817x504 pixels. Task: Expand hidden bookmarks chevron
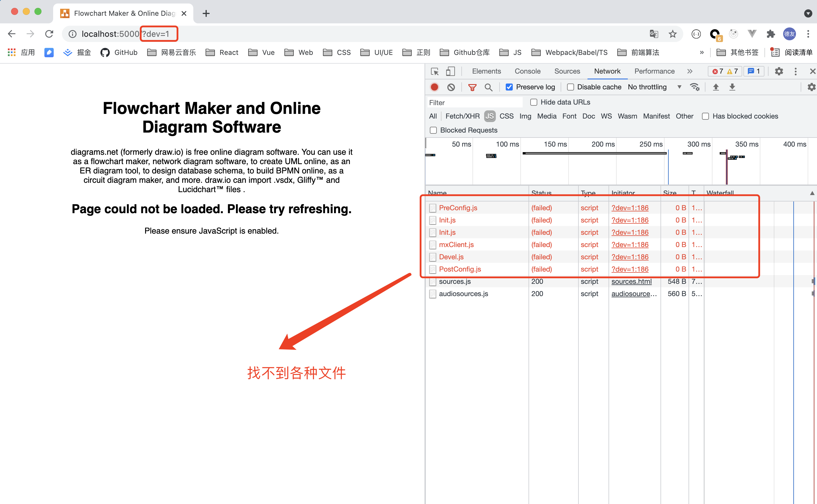coord(702,52)
